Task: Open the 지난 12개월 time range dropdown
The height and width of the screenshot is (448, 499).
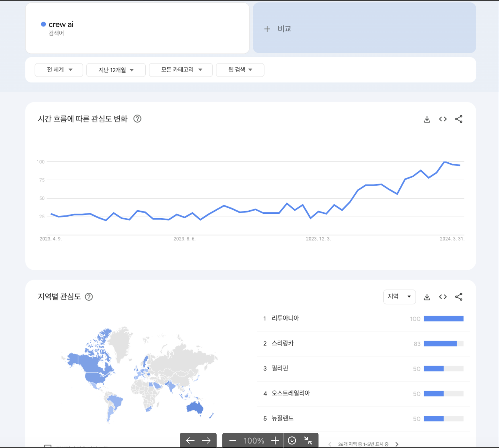Action: point(116,70)
